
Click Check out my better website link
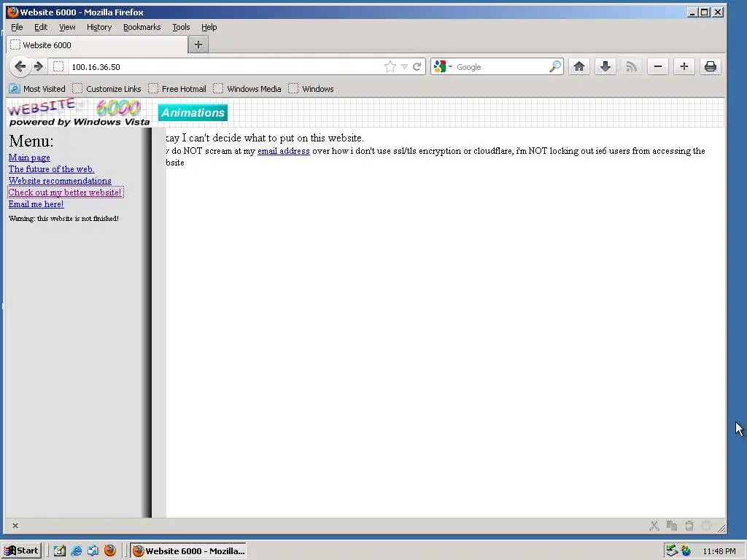click(x=65, y=192)
